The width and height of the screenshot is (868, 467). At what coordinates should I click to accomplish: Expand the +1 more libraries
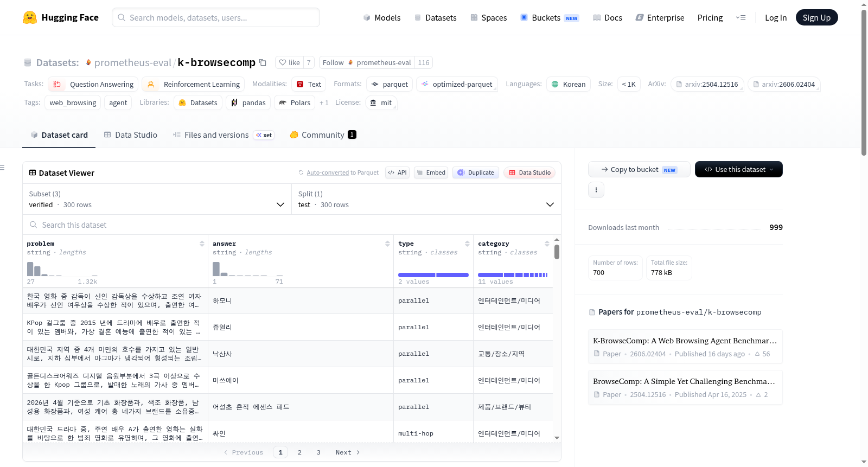pos(324,103)
